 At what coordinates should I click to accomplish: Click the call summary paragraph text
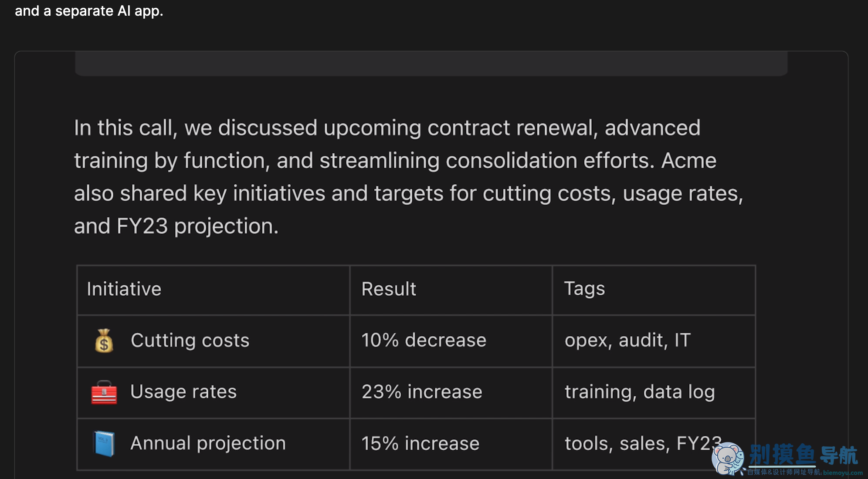coord(409,177)
